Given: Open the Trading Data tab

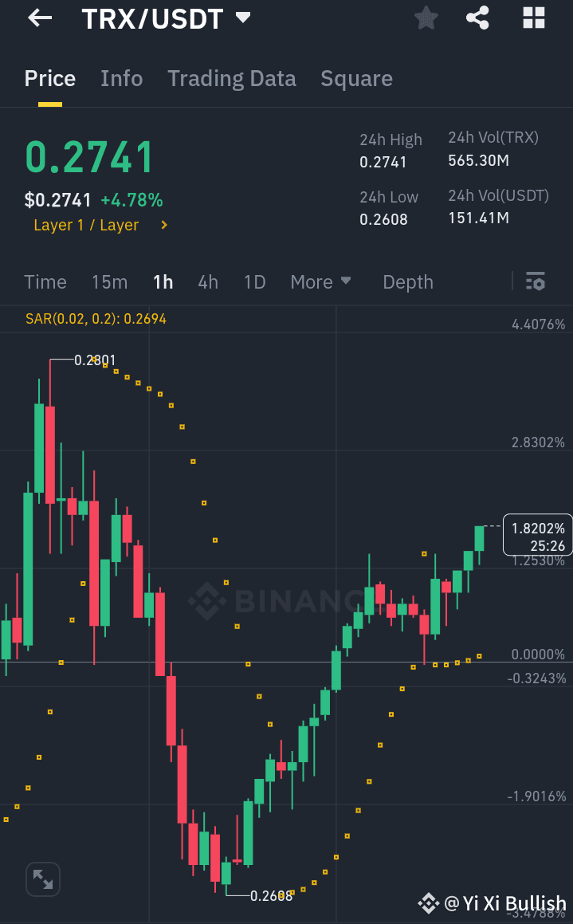Looking at the screenshot, I should [231, 78].
